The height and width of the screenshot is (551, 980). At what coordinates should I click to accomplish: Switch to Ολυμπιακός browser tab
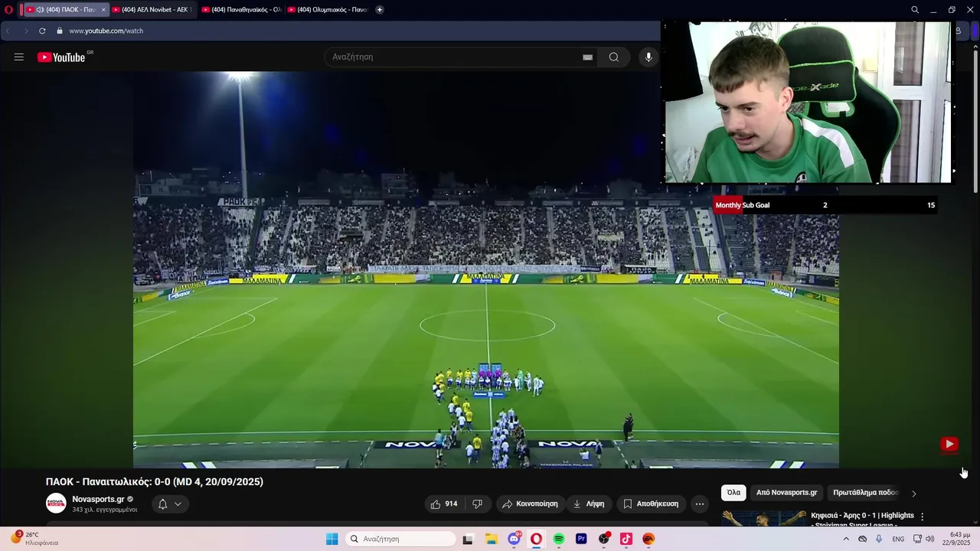(326, 10)
